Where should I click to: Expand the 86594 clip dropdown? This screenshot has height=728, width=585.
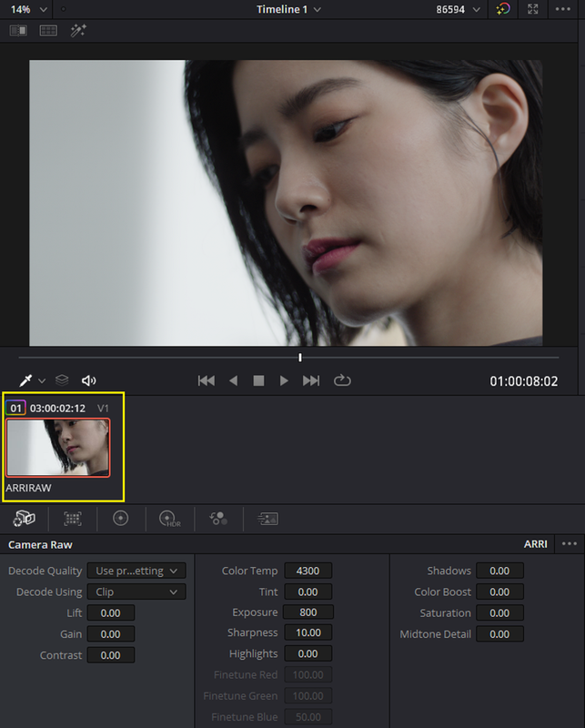pos(458,9)
